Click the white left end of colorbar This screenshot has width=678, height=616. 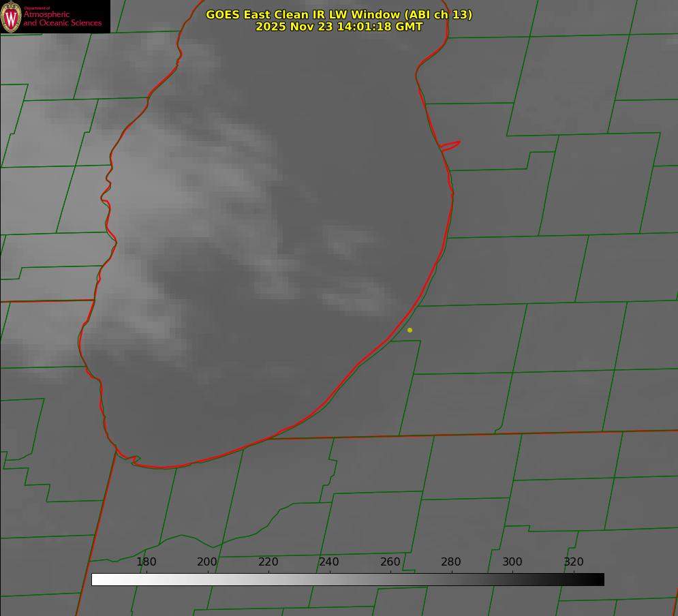[x=97, y=580]
